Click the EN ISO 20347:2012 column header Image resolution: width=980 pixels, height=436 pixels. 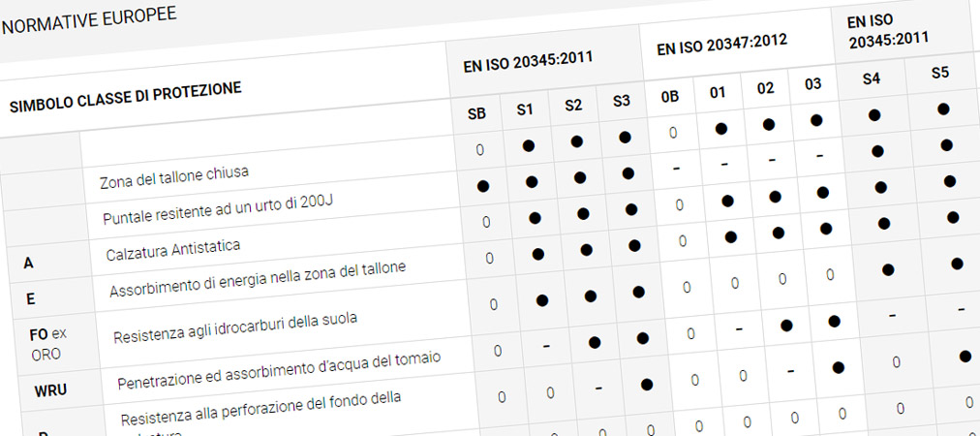tap(721, 46)
